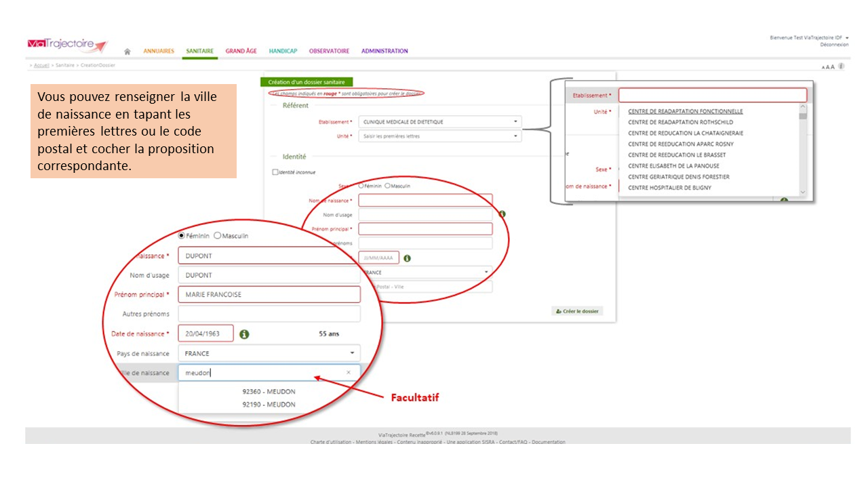Switch to the OBSERVATOIRE menu

coord(329,52)
